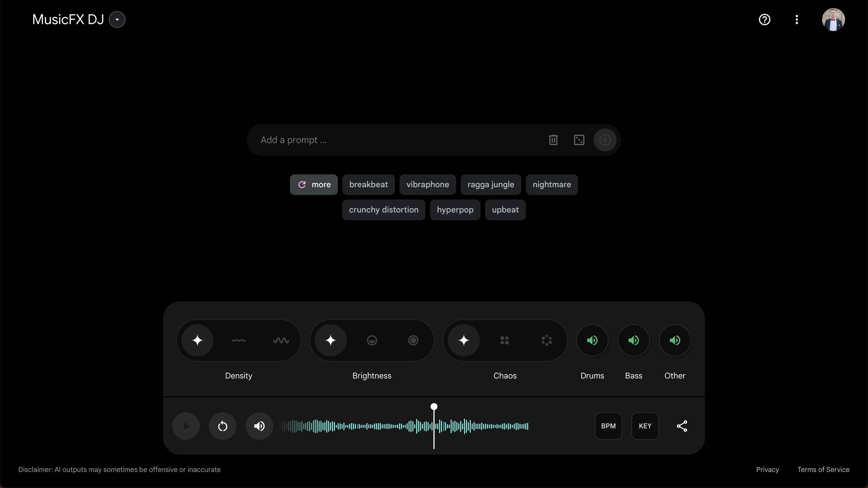
Task: Set Density to low wavy option
Action: (x=239, y=340)
